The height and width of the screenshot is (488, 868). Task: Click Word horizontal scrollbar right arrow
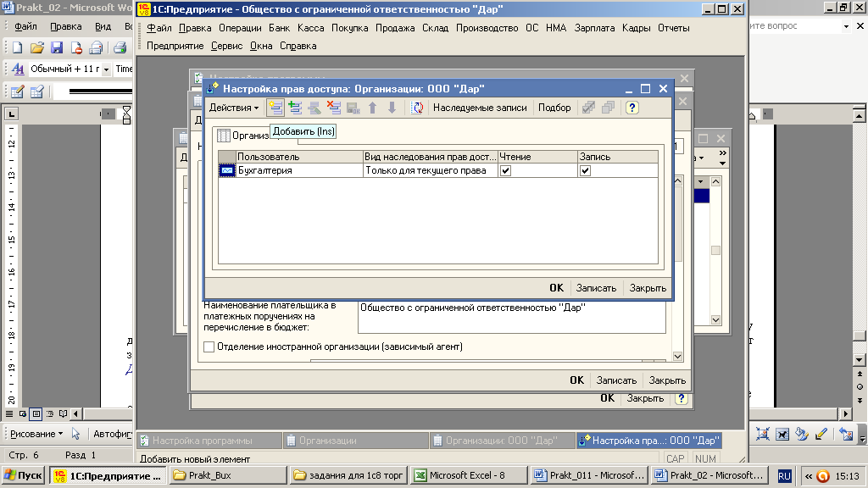pos(845,413)
